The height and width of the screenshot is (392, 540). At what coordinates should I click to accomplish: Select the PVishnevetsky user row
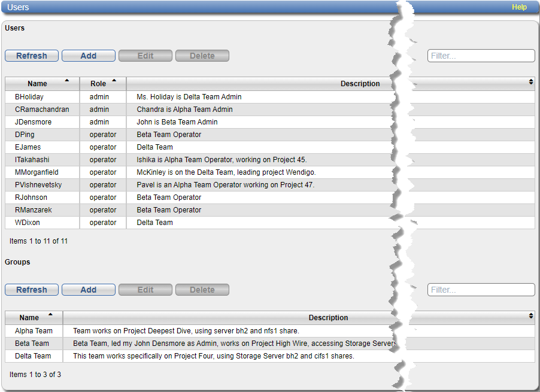pyautogui.click(x=38, y=185)
